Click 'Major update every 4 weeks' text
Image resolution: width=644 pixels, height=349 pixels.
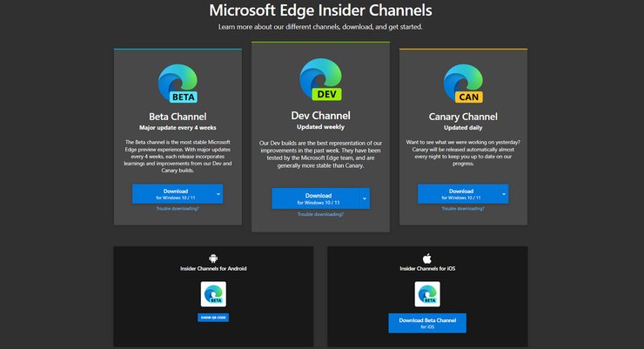[x=178, y=128]
